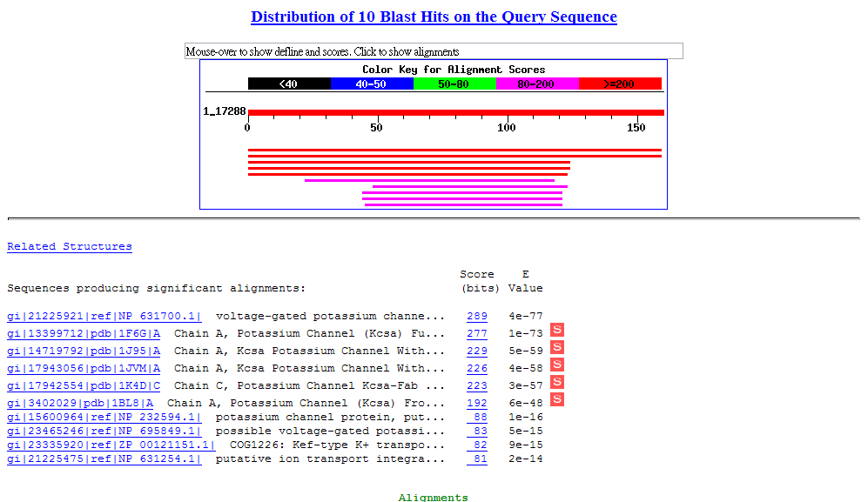Viewport: 868px width, 502px height.
Task: Jump to the alignment with score 289
Action: [477, 317]
